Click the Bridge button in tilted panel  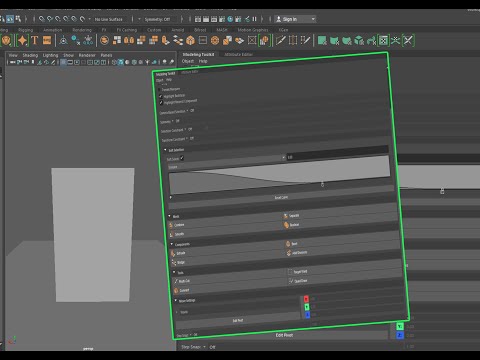pos(178,263)
